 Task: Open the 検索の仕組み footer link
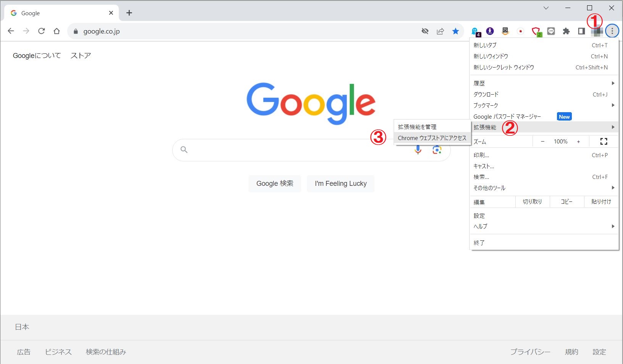click(x=106, y=352)
